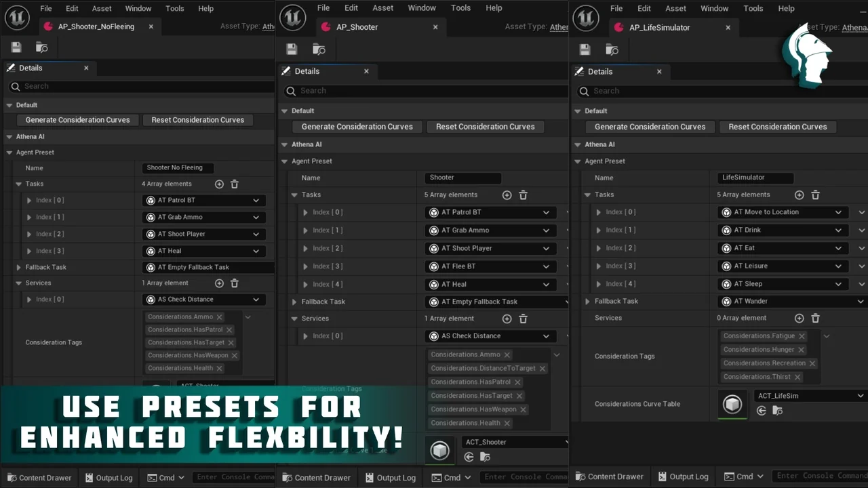
Task: Switch to the AP_Shooter tab
Action: (x=357, y=27)
